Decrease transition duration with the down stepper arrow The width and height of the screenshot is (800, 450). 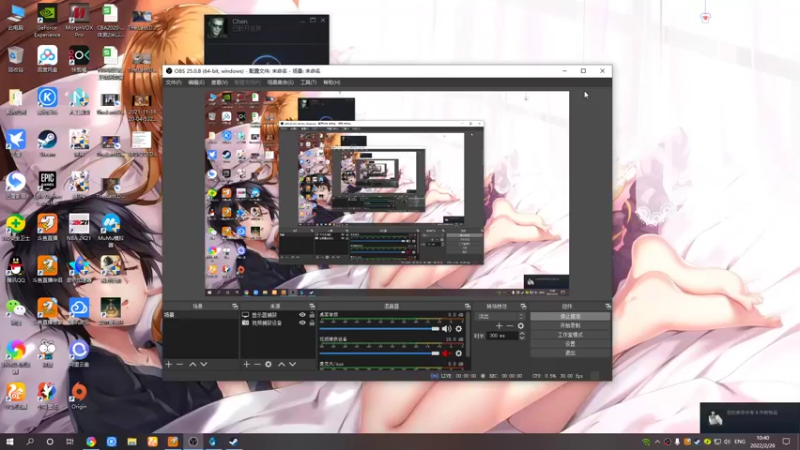click(521, 338)
